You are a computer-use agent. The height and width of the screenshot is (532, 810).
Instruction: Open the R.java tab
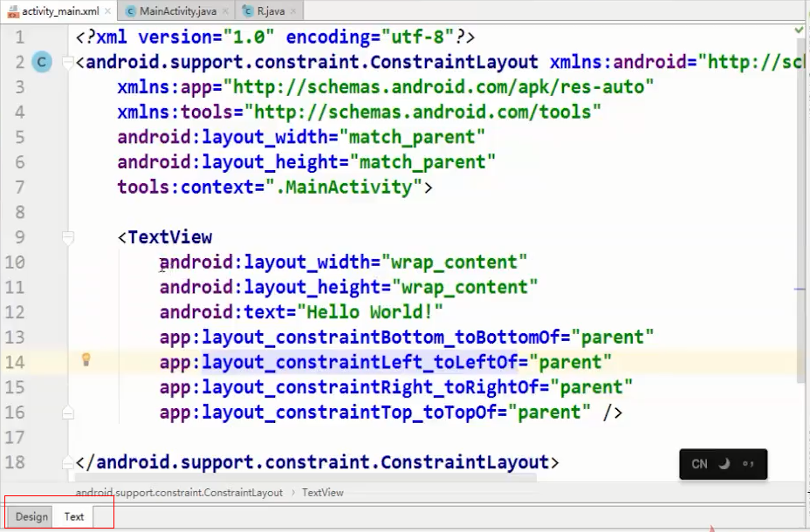[271, 10]
